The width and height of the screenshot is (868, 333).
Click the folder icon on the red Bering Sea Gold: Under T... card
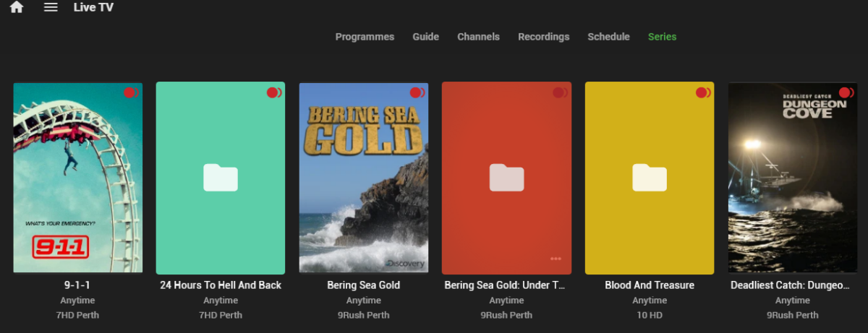[x=506, y=177]
